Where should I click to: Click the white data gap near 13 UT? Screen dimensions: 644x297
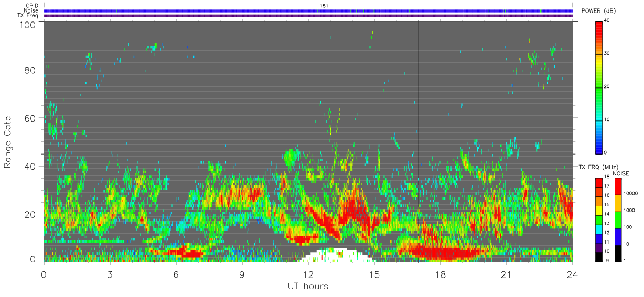click(336, 255)
